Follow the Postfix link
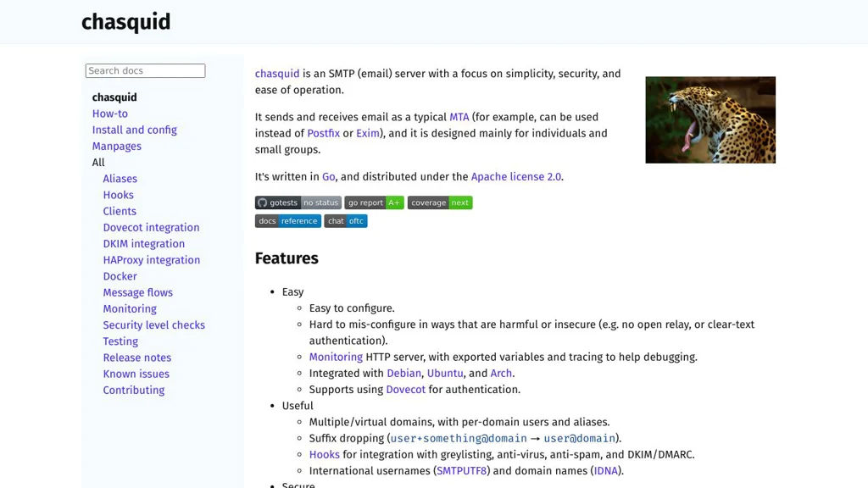 pyautogui.click(x=323, y=133)
